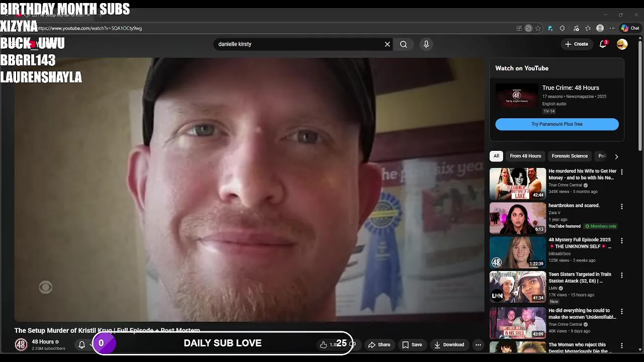
Task: Open options for 48 Mystery Full Episode video
Action: coord(622,241)
